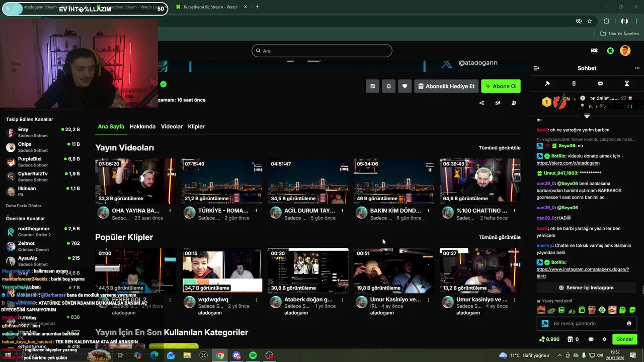Expand the chat leaderboard chevron
The image size is (644, 362).
click(x=587, y=116)
